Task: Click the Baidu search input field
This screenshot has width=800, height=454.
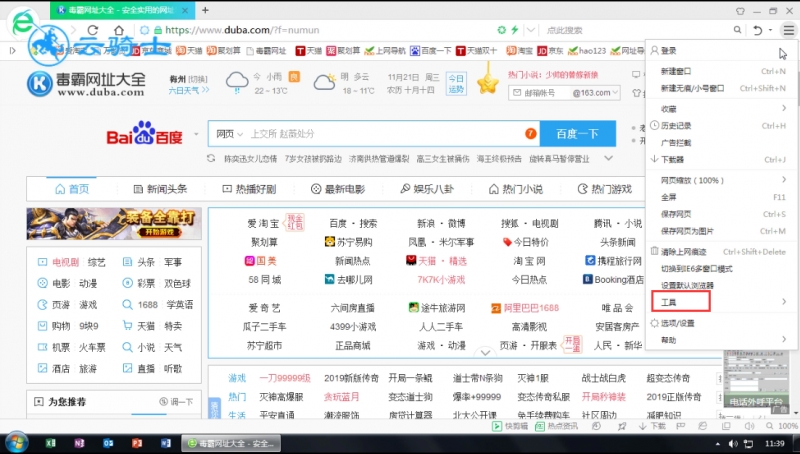Action: [385, 134]
